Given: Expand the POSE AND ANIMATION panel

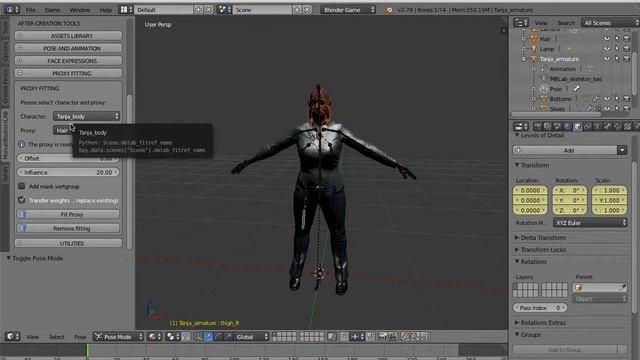Looking at the screenshot, I should click(x=69, y=48).
